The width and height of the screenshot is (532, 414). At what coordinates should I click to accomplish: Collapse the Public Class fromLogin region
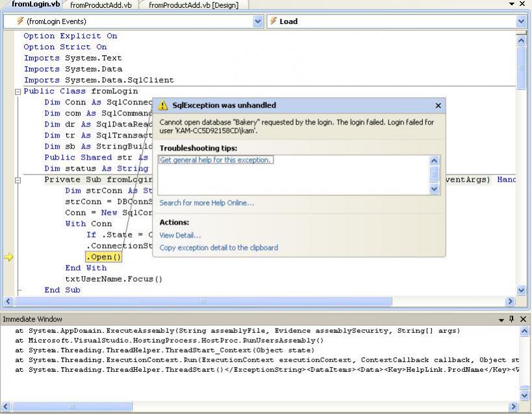(18, 91)
